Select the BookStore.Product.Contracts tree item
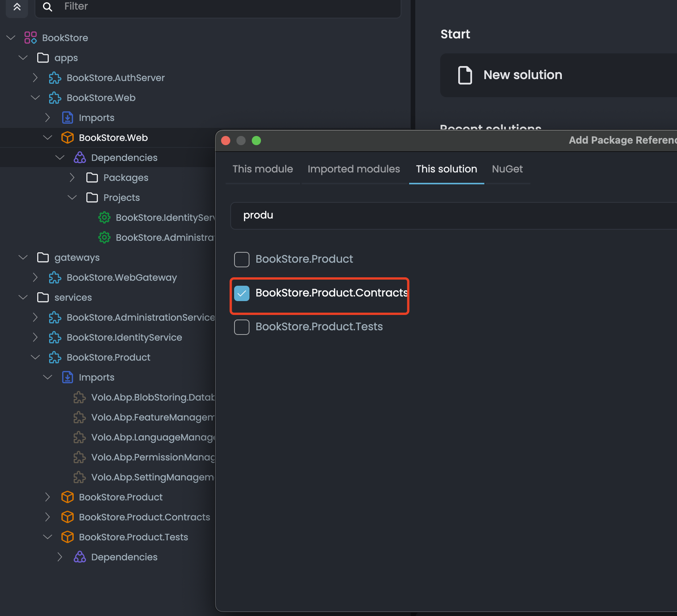Screen dimensions: 677x616 (144, 517)
